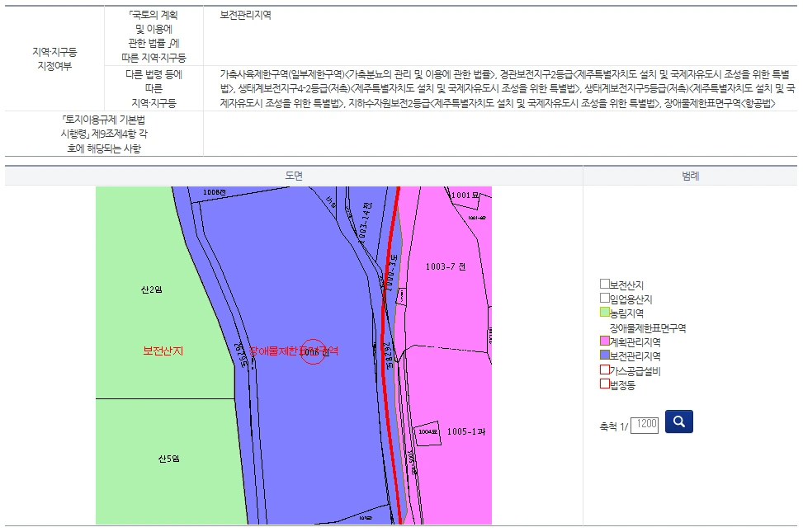Click the red circle marker on the map
This screenshot has width=803, height=532.
pyautogui.click(x=312, y=353)
